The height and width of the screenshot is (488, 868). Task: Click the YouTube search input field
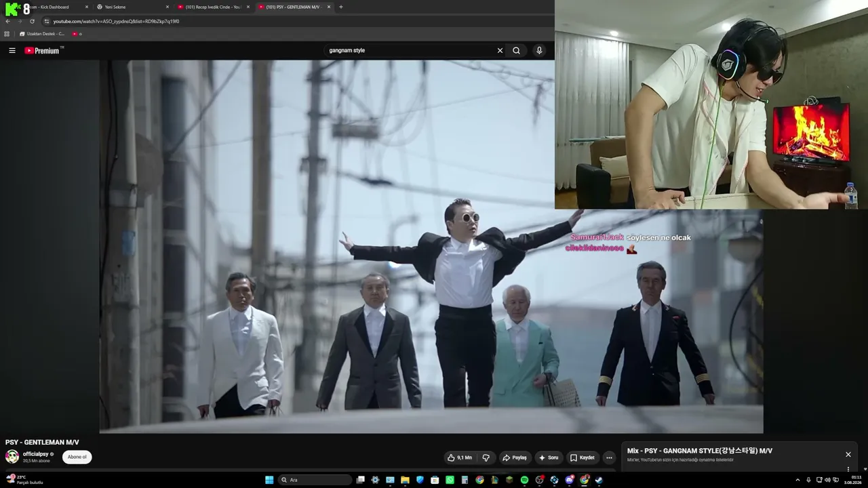tap(410, 50)
